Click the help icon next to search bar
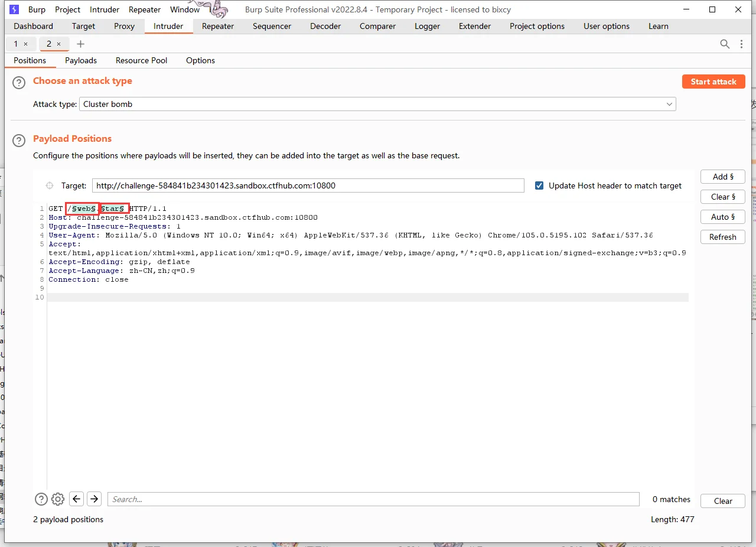 (41, 499)
